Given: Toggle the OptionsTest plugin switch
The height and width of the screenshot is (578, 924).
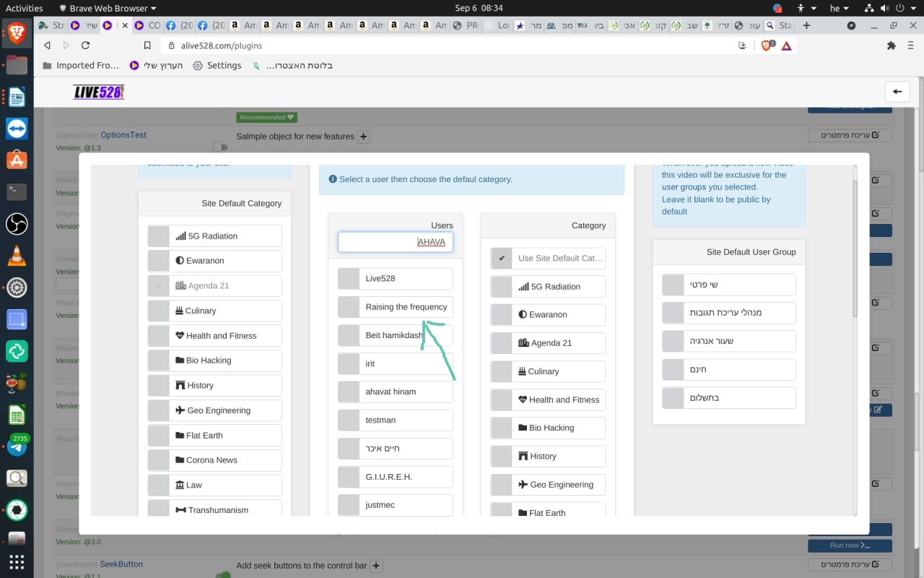Looking at the screenshot, I should click(220, 147).
